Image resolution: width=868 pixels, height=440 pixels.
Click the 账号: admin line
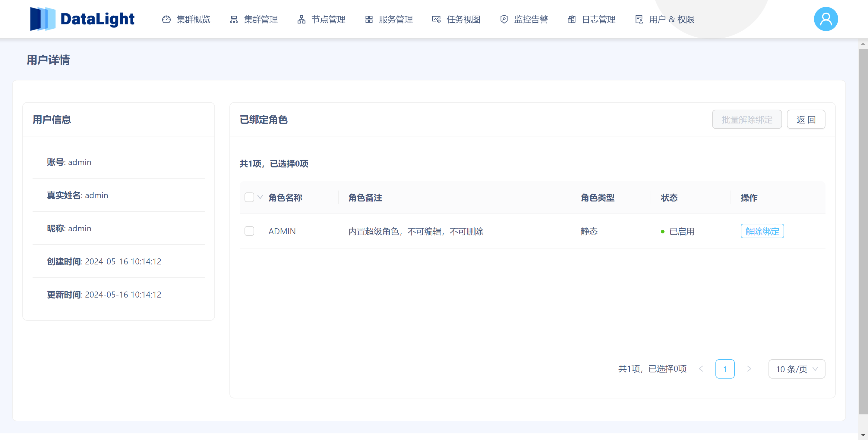tap(69, 162)
